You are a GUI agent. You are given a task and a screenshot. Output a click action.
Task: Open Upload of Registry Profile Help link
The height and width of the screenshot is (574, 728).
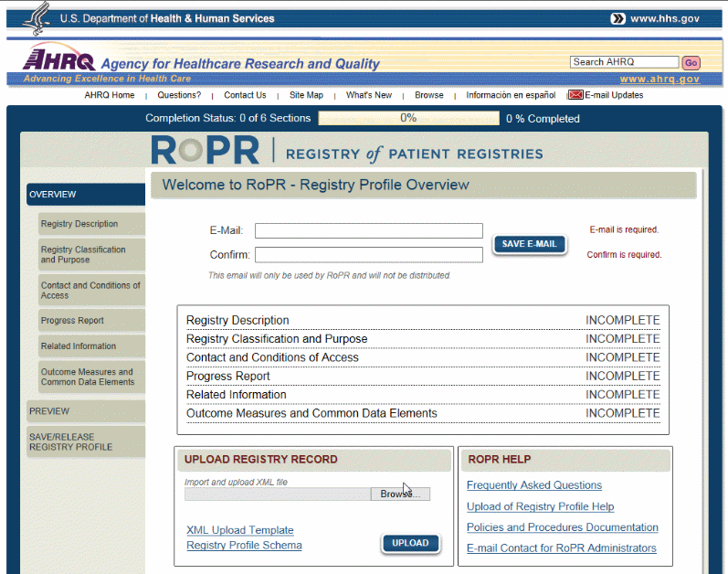pyautogui.click(x=541, y=506)
